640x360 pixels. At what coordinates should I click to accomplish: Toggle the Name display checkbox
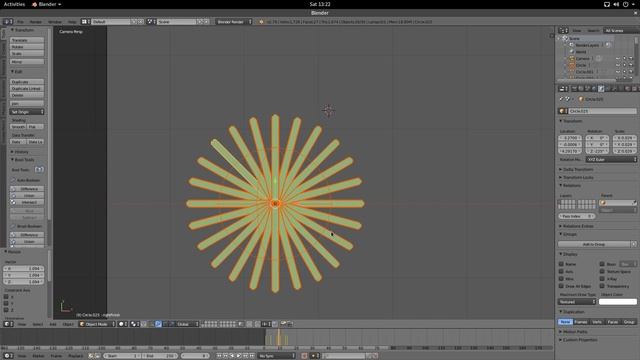tap(561, 264)
